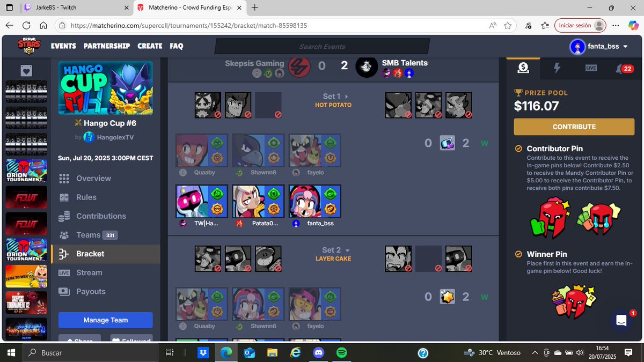Open the HangolexTV organizer link

tap(116, 137)
